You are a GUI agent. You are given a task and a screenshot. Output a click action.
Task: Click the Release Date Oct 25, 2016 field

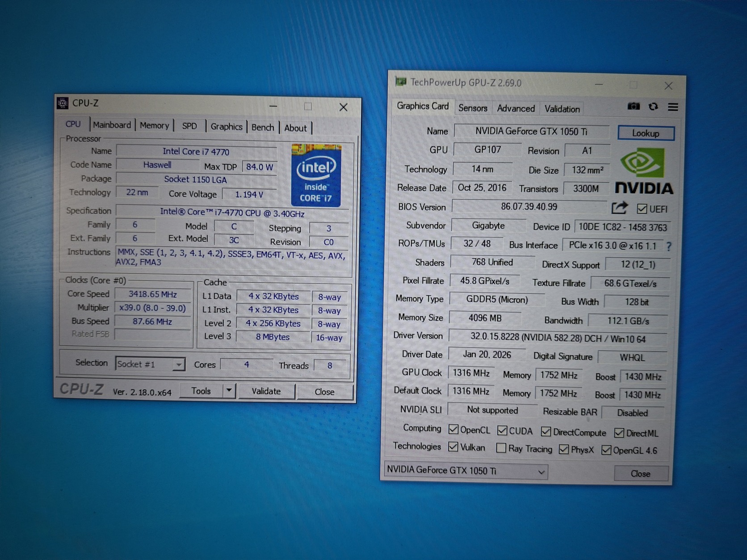482,188
